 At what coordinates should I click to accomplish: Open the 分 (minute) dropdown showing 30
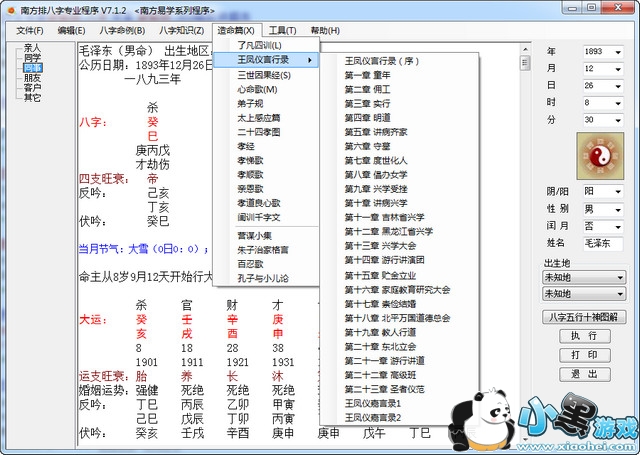click(x=603, y=120)
